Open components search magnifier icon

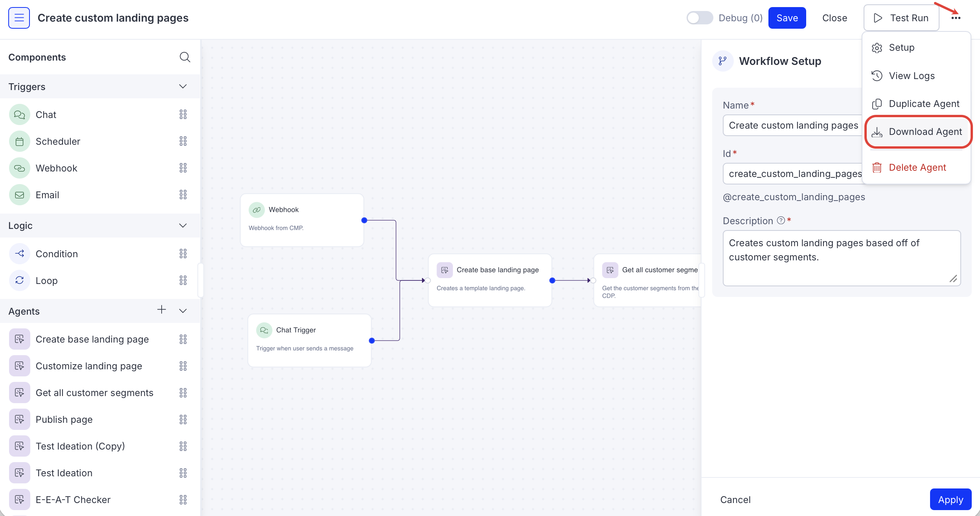(185, 57)
